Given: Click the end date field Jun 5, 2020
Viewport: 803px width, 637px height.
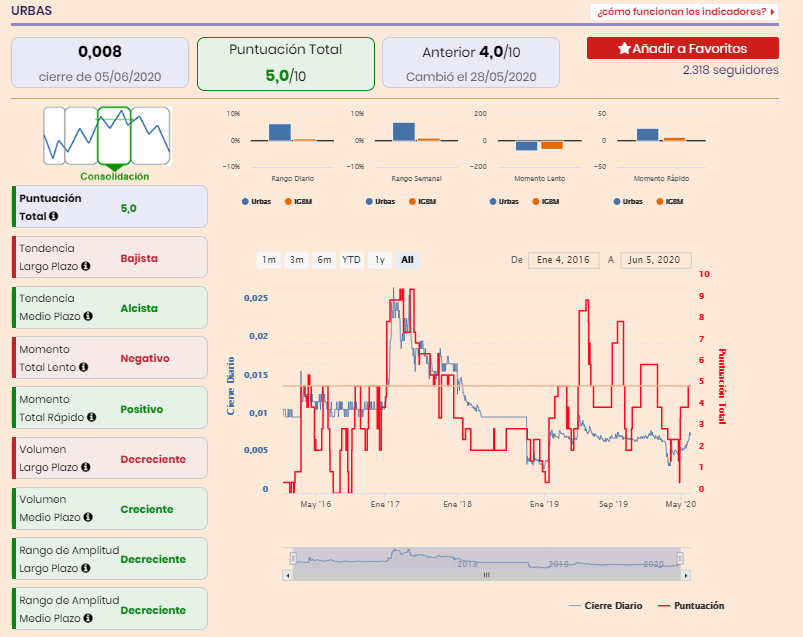Looking at the screenshot, I should click(x=655, y=260).
